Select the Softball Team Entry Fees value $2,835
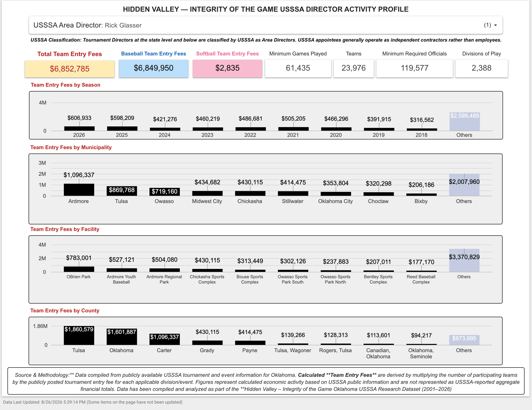The image size is (532, 410). (227, 68)
